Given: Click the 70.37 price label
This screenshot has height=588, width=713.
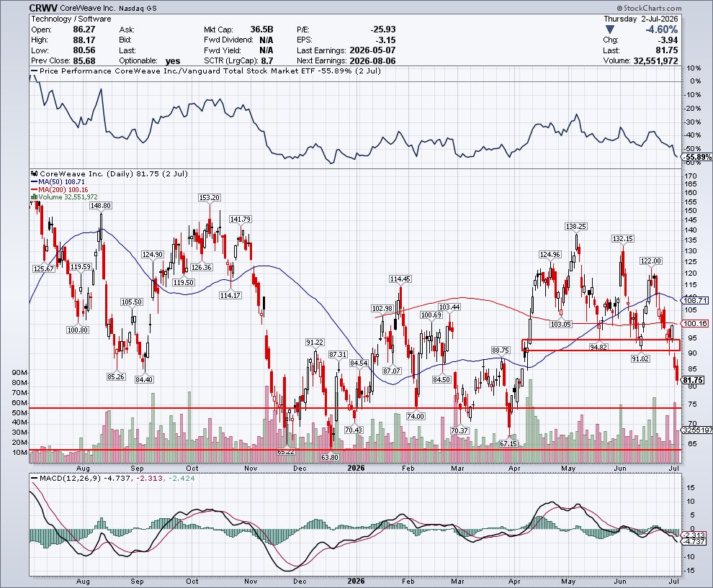Looking at the screenshot, I should click(x=459, y=430).
